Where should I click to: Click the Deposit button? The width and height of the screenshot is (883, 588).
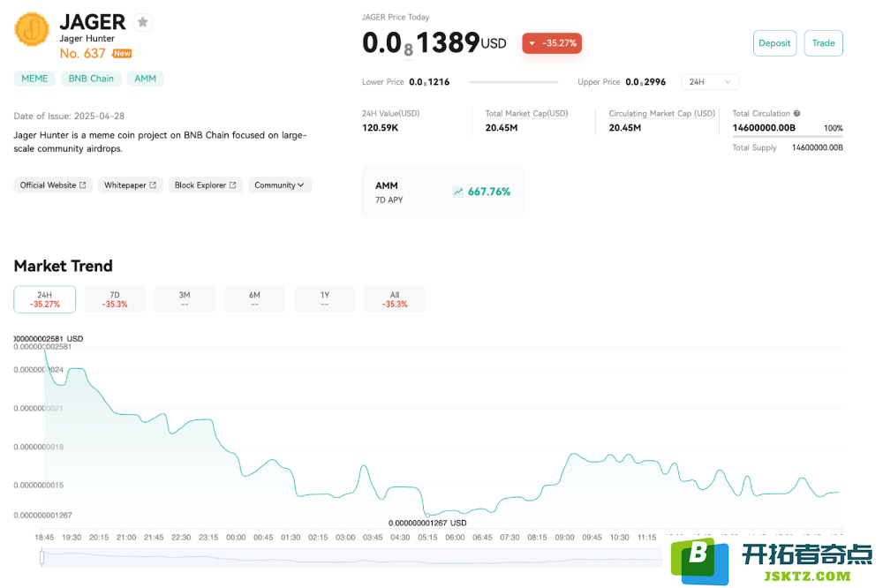(774, 43)
